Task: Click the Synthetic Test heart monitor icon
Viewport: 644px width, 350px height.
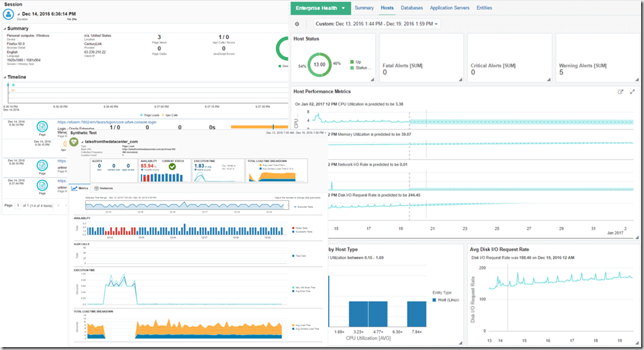Action: coord(74,142)
